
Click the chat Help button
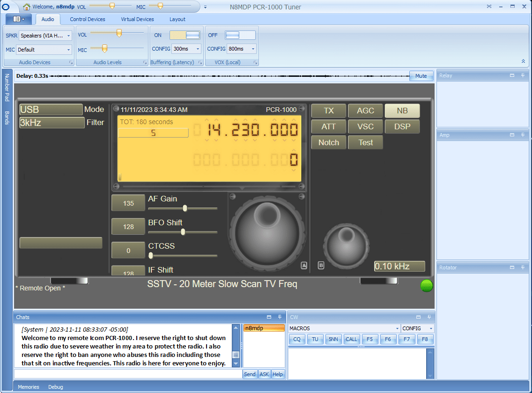[x=278, y=374]
